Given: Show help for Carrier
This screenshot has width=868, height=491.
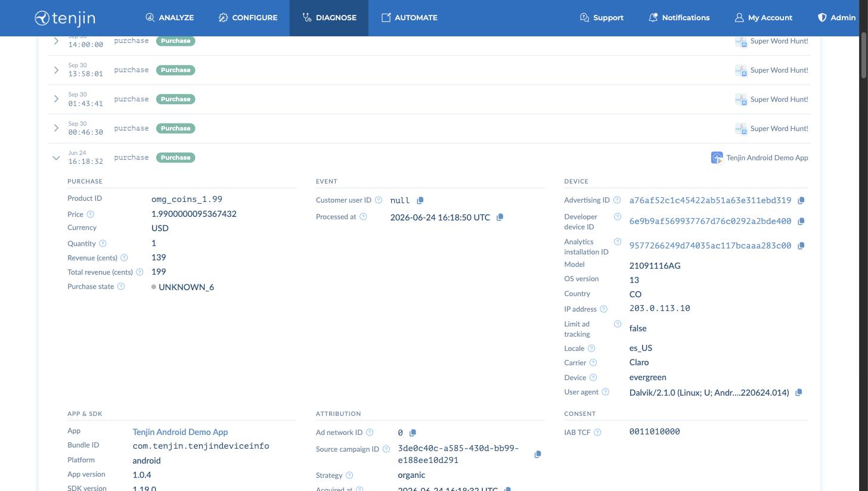Looking at the screenshot, I should [x=593, y=363].
